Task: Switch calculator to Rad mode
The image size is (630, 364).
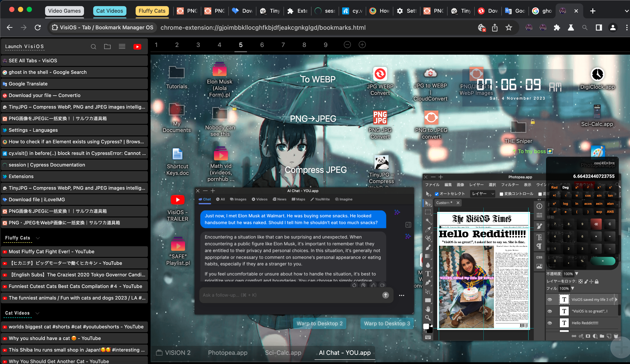Action: tap(554, 187)
